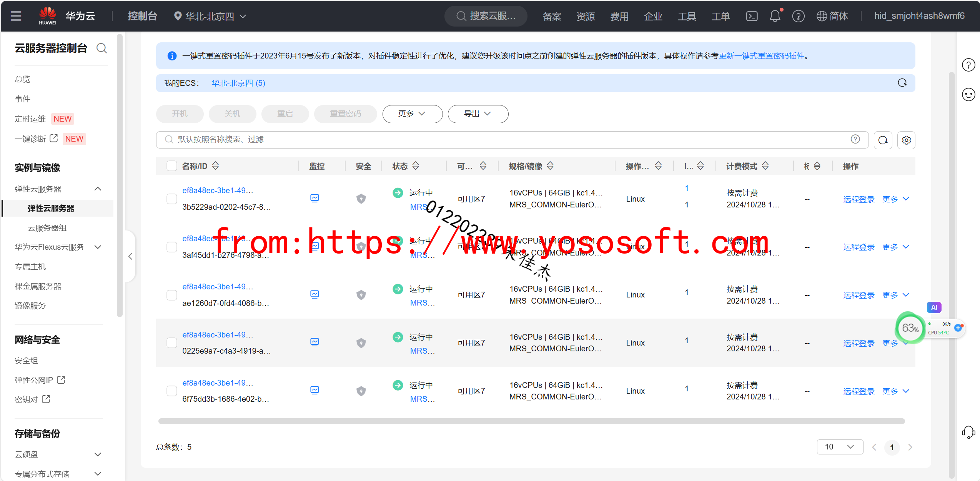Click security shield icon for third server

point(361,295)
